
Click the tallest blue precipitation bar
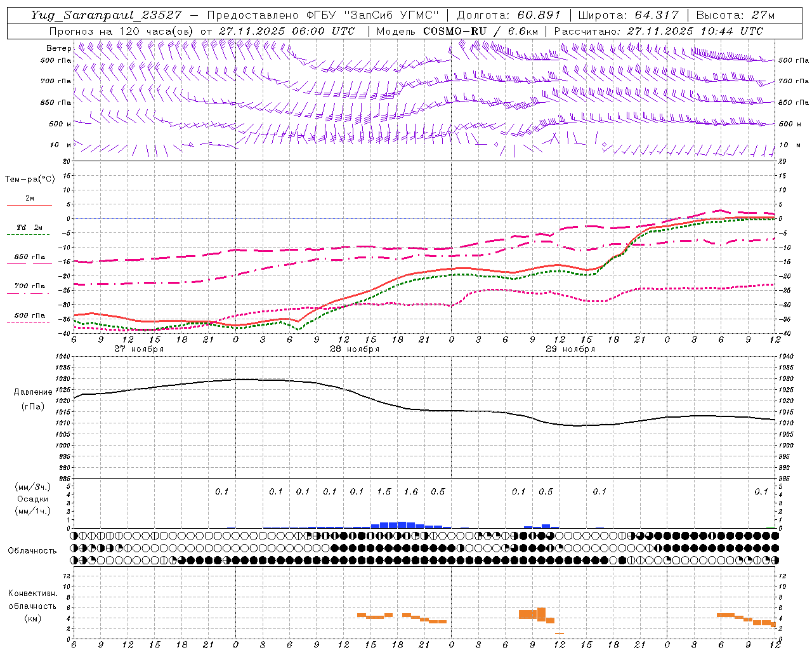[402, 525]
